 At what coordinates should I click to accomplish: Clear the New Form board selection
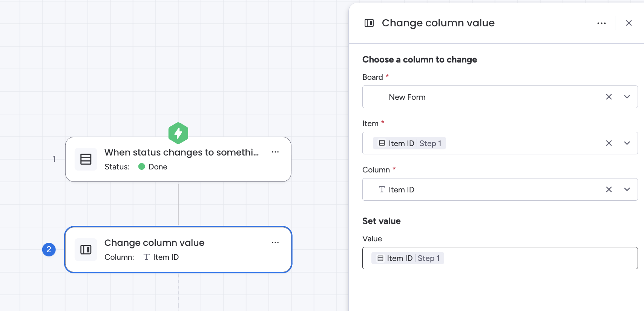609,97
